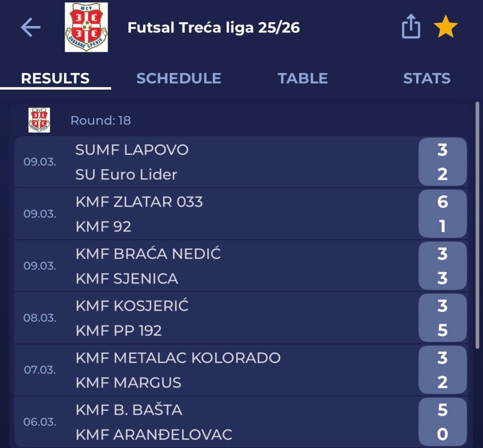Open the KMF ZLATAR 033 vs KMF 92 match
Image resolution: width=483 pixels, height=448 pixels.
coord(212,214)
